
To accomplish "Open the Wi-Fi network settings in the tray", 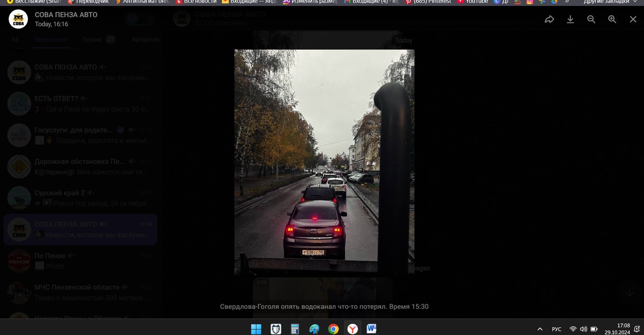I will 573,329.
